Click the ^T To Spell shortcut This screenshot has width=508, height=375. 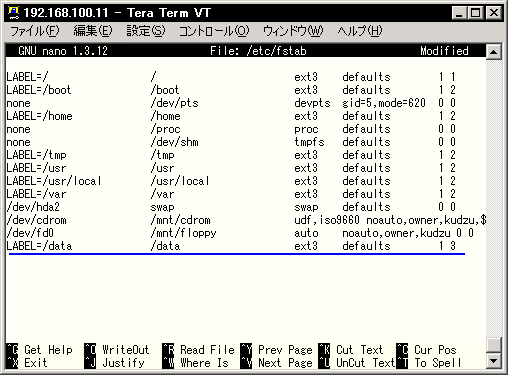coord(429,363)
